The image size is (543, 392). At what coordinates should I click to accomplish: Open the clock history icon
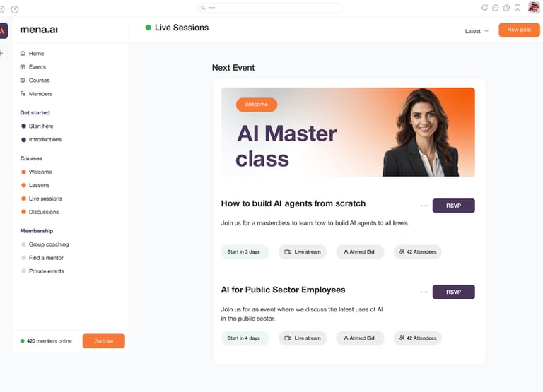[15, 9]
